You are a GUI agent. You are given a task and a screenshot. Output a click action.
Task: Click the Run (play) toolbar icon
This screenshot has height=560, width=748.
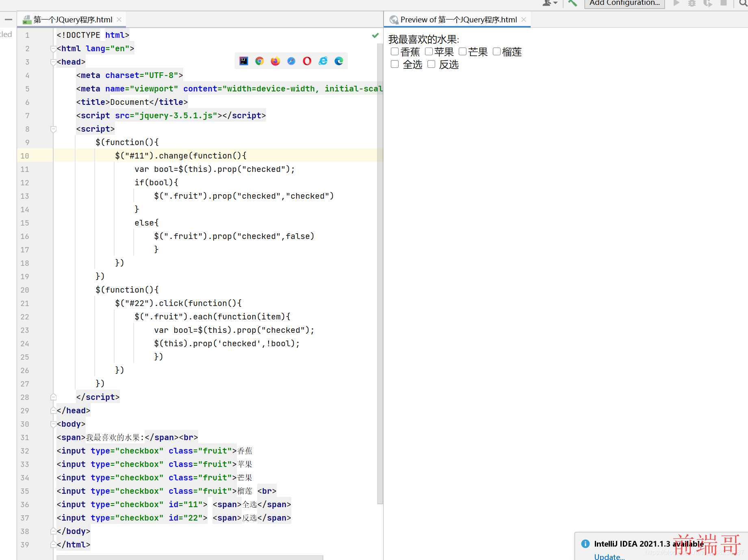click(676, 3)
